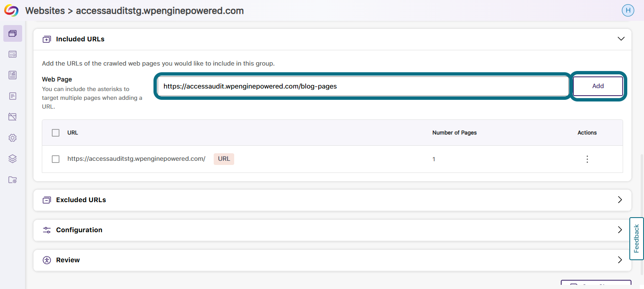Click the Web Page URL input field

pyautogui.click(x=363, y=86)
